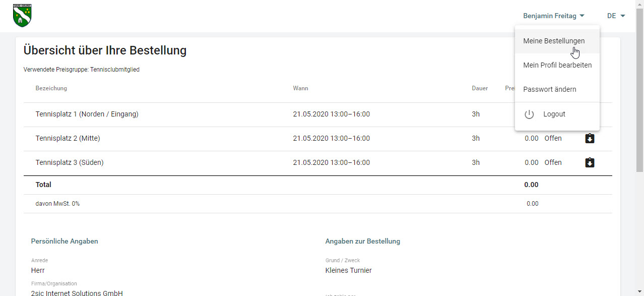Click the Offen status for Tennisplatz 2
Image resolution: width=644 pixels, height=296 pixels.
tap(553, 138)
